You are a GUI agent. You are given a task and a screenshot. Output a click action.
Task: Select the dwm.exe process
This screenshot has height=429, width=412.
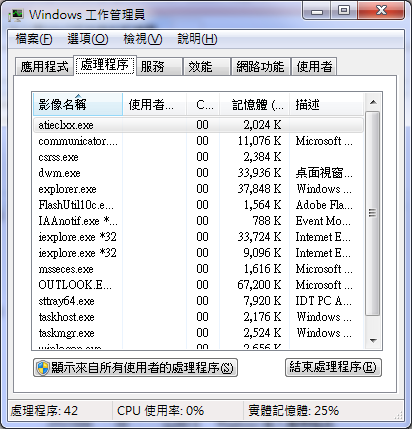coord(198,173)
